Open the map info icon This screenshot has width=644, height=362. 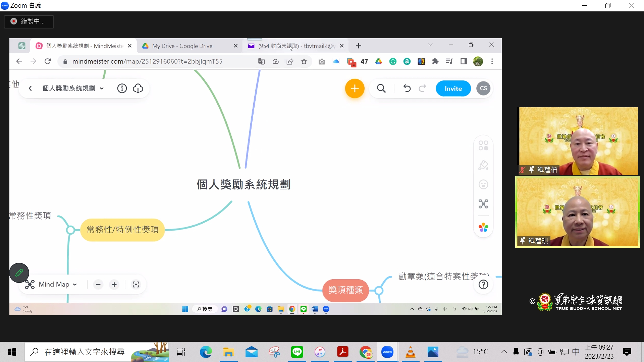[122, 88]
